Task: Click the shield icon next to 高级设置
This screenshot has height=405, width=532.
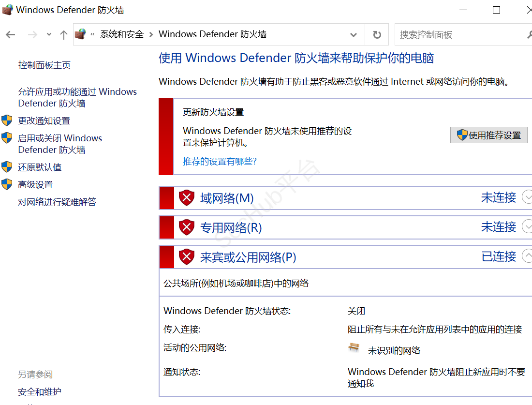Action: pos(6,184)
